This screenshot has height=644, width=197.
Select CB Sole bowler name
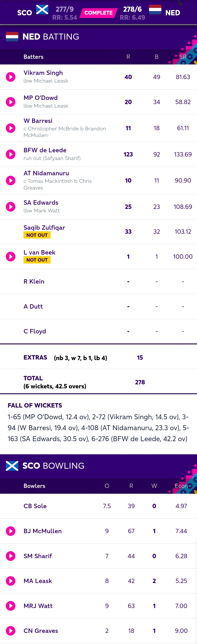tap(35, 506)
